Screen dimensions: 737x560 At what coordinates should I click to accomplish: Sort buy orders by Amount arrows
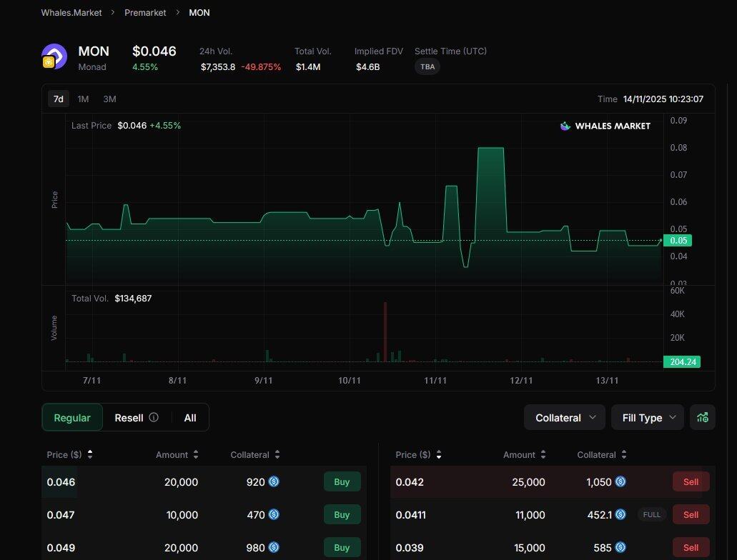tap(196, 455)
